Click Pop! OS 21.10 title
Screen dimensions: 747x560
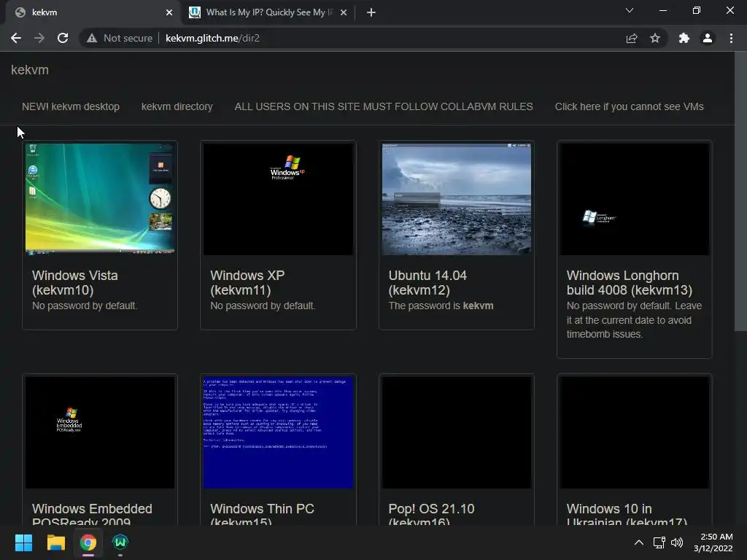pos(431,514)
